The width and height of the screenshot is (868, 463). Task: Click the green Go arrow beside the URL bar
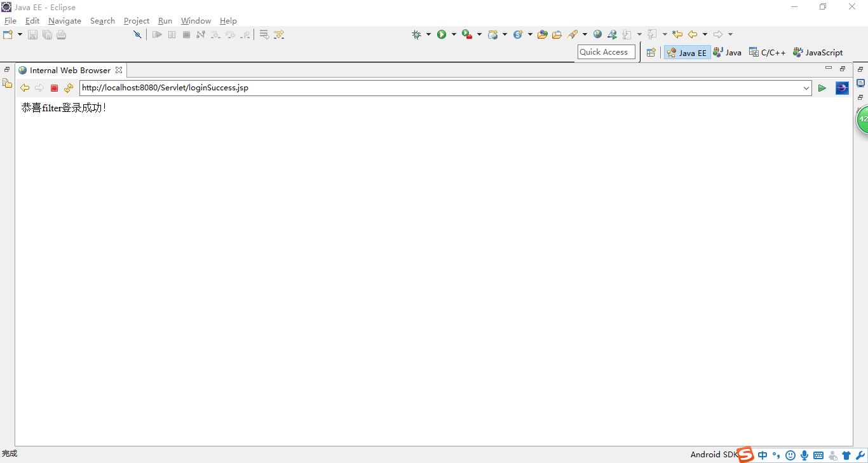tap(822, 88)
